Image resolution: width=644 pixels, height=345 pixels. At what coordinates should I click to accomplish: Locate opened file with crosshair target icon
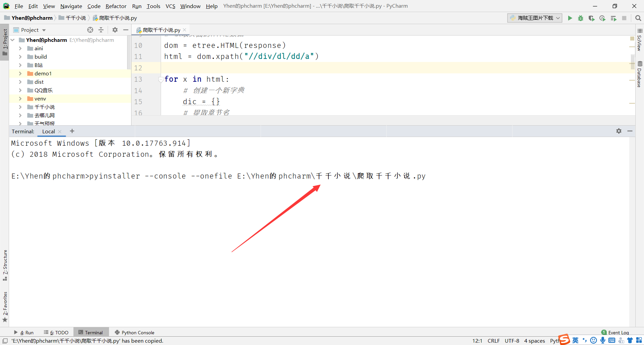coord(90,30)
